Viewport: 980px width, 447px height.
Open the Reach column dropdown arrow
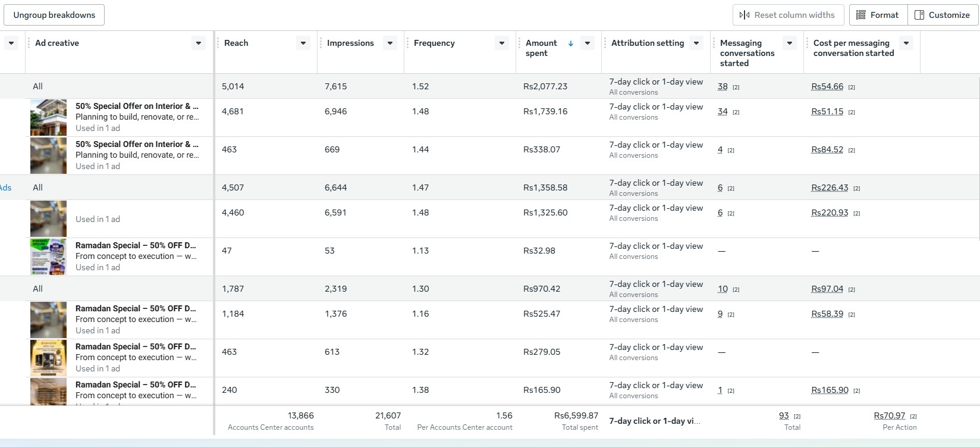(x=303, y=43)
